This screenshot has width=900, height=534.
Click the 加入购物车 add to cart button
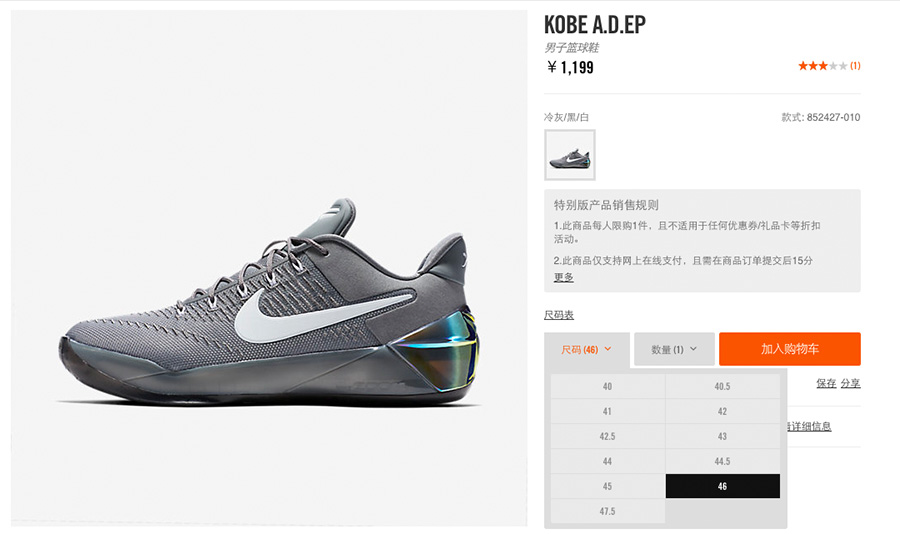[790, 349]
